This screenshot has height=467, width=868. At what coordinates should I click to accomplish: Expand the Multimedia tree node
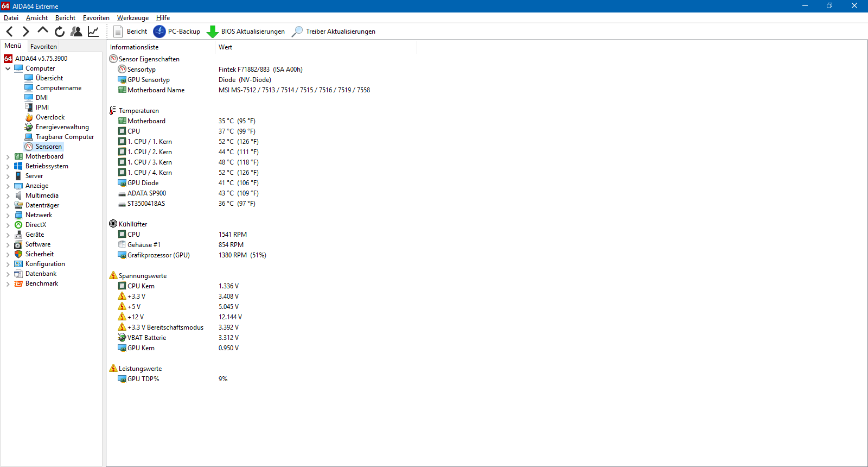point(8,195)
